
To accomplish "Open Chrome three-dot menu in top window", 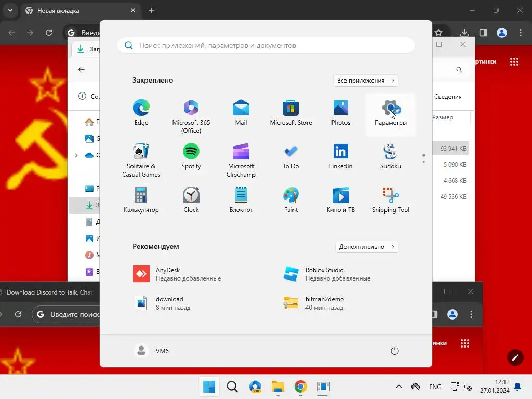I will pyautogui.click(x=521, y=33).
